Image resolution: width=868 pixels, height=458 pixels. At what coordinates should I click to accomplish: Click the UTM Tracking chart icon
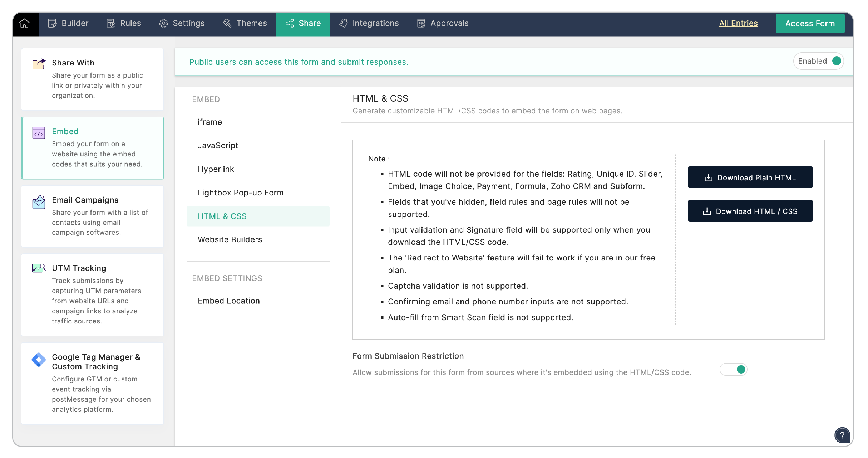[x=39, y=268]
